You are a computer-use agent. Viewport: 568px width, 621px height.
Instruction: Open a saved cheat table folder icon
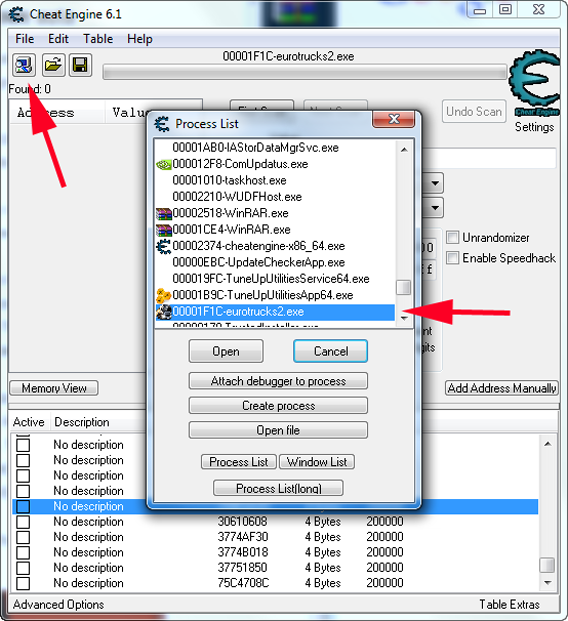[x=53, y=65]
